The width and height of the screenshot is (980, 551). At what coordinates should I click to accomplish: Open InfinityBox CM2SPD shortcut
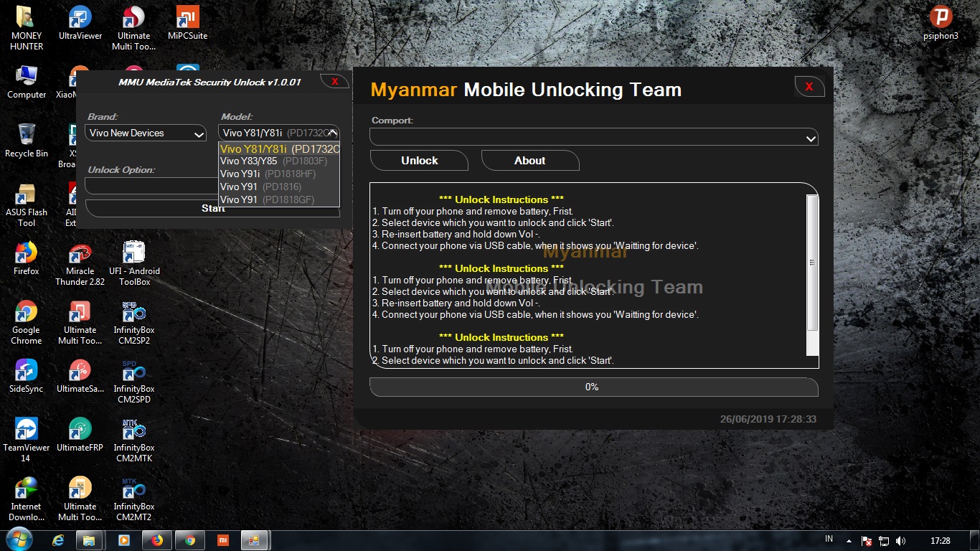[x=134, y=382]
